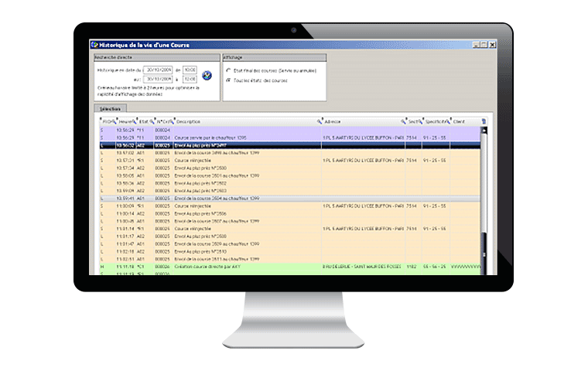Open the filter magnifier beside the N°Crs header

pyautogui.click(x=172, y=121)
